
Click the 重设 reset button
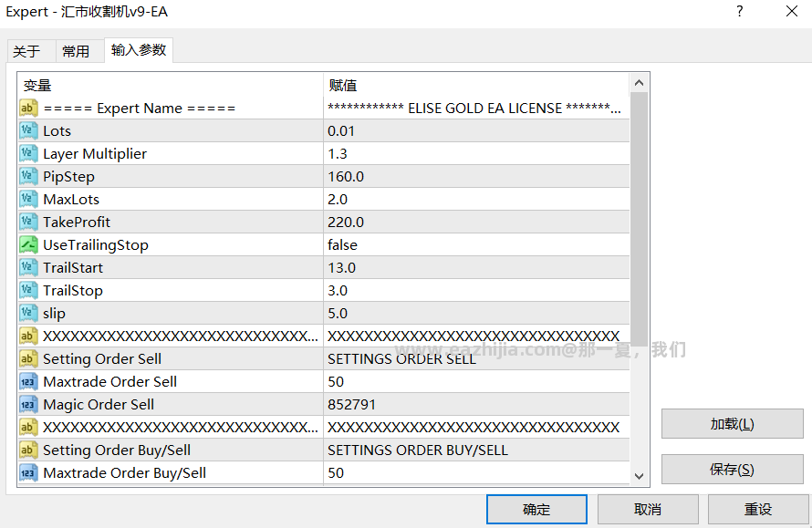click(758, 510)
